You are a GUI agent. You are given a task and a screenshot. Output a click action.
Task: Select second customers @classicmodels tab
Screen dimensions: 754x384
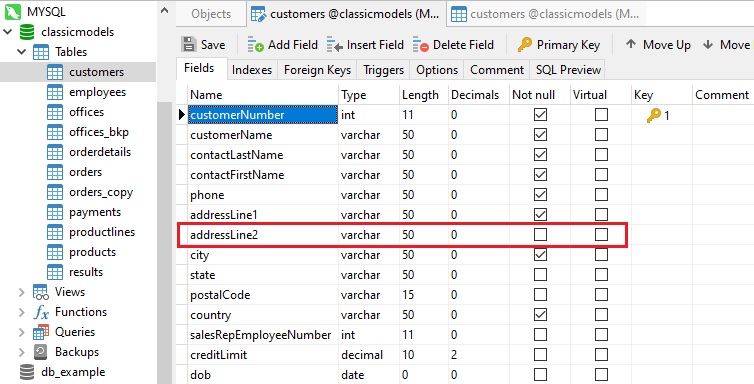tap(546, 14)
